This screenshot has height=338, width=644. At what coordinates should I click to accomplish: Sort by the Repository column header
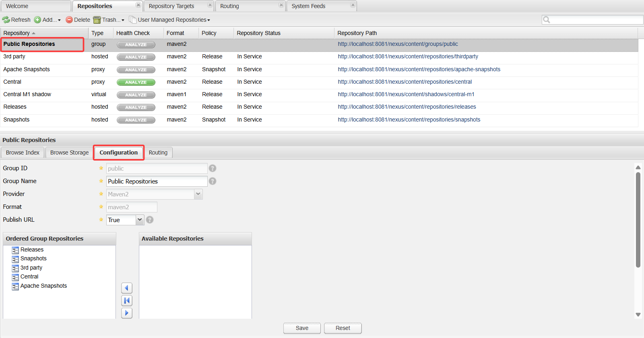(44, 33)
